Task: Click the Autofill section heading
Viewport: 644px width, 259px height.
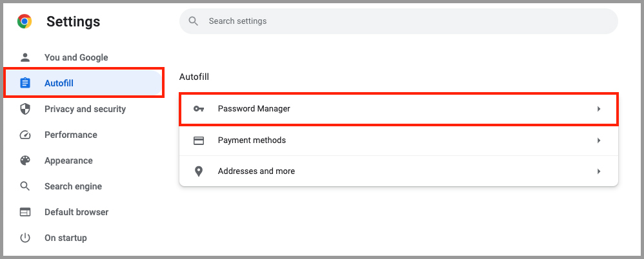Action: pyautogui.click(x=194, y=77)
